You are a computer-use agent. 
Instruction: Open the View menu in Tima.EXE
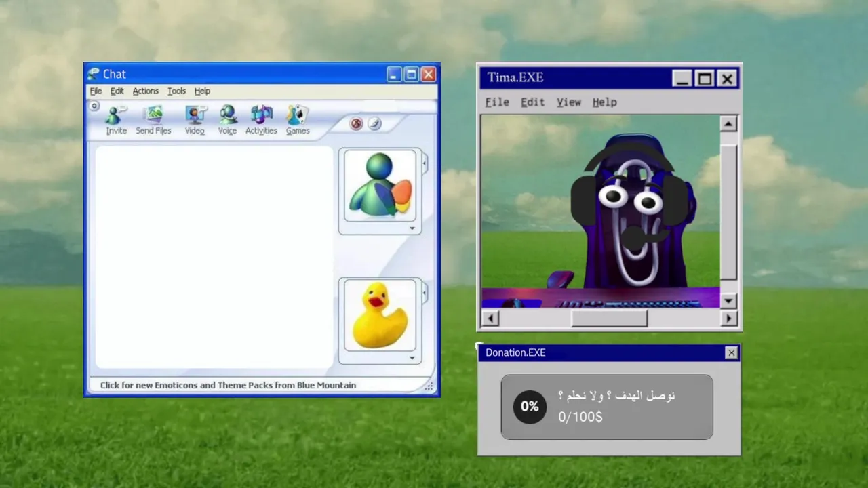coord(569,102)
